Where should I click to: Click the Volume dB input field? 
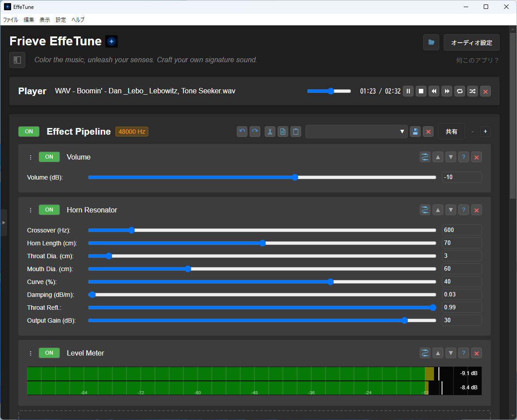pos(461,177)
